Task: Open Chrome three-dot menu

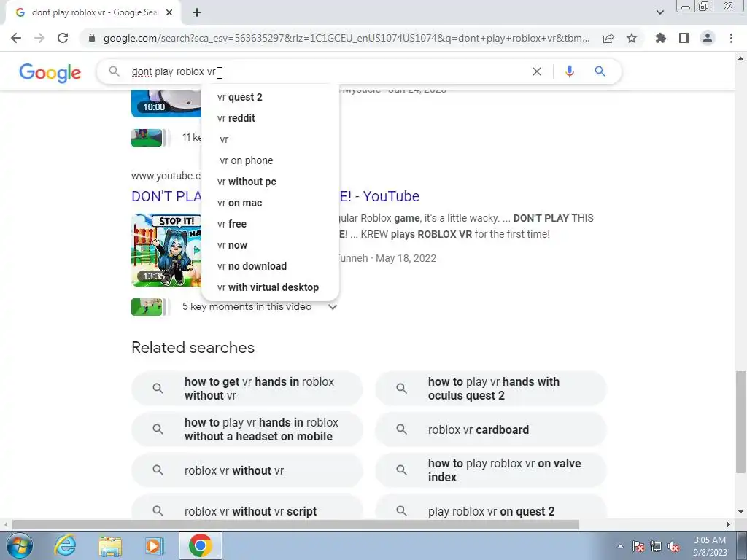Action: (x=731, y=38)
